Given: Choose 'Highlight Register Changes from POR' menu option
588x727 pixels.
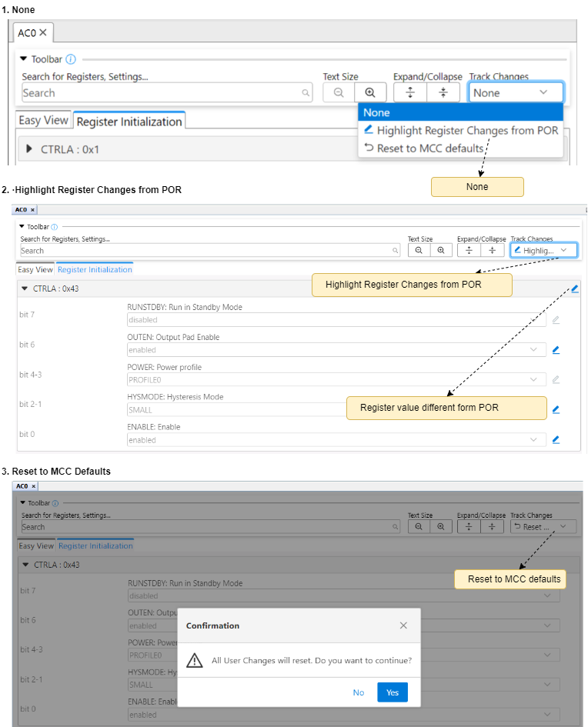Looking at the screenshot, I should (x=461, y=130).
